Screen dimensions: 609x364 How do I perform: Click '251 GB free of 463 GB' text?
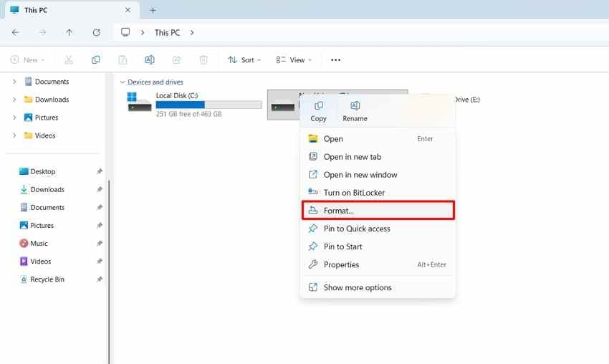coord(188,114)
